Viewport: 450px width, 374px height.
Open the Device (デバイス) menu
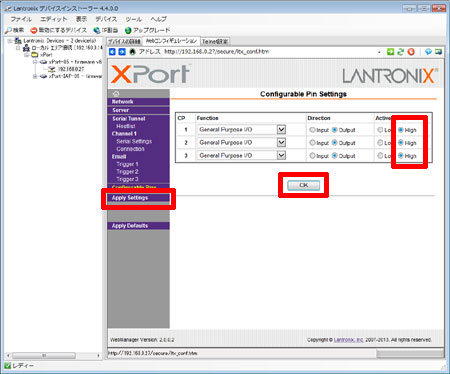tap(106, 19)
